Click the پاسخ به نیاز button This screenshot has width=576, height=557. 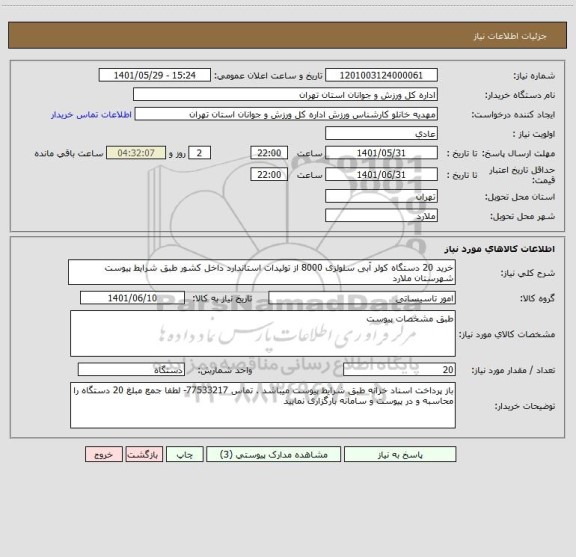400,454
